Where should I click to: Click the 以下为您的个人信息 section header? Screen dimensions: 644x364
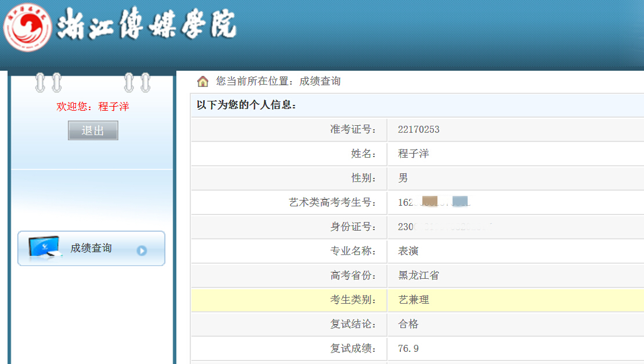[247, 105]
